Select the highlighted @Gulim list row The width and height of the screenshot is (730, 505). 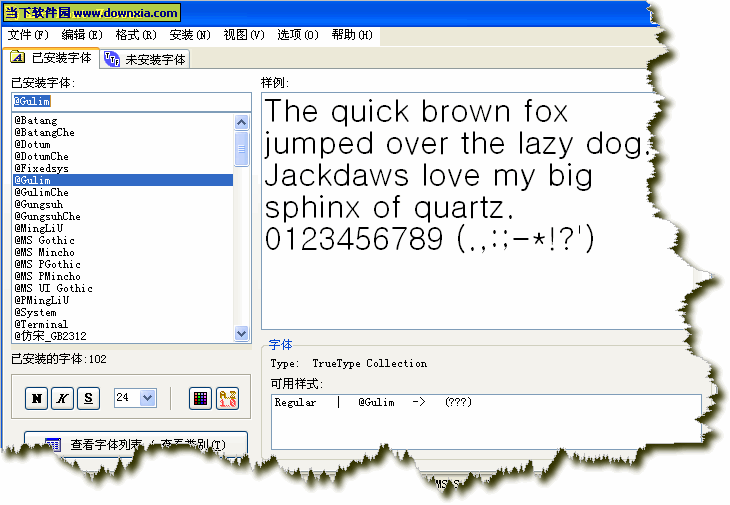[123, 181]
